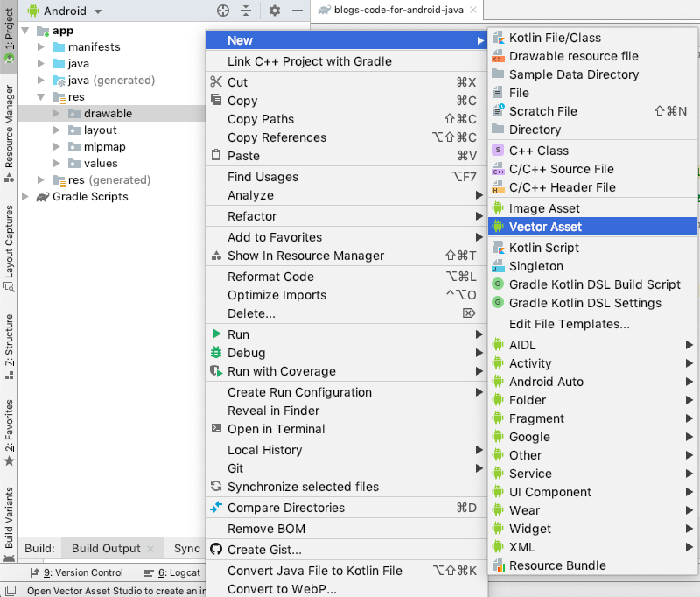This screenshot has width=700, height=597.
Task: Expand the mipmap folder arrow
Action: [56, 146]
